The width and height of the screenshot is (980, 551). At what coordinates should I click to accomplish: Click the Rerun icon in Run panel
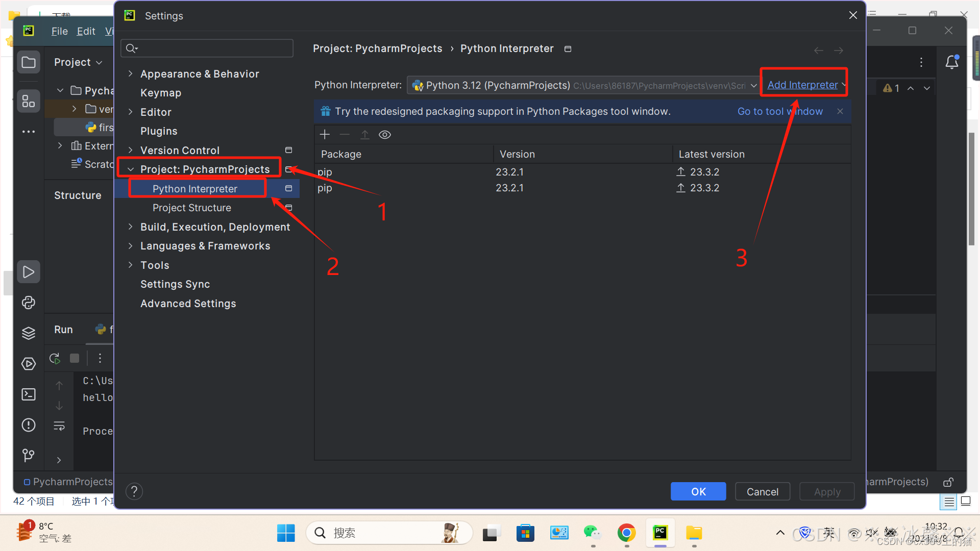click(55, 358)
